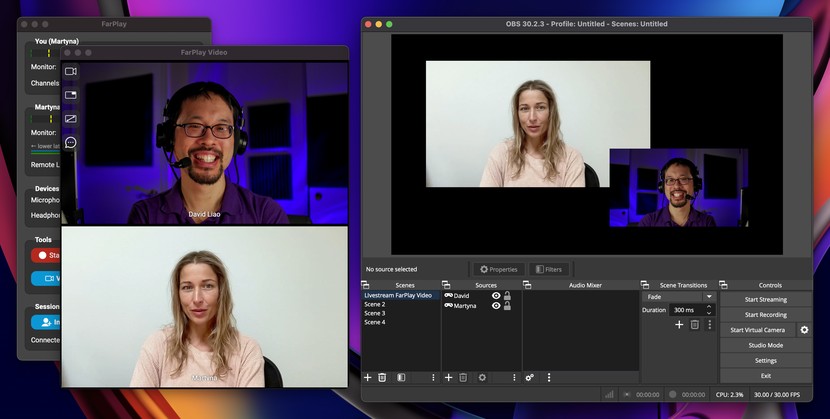
Task: Pop out the Controls dock float icon
Action: coord(723,285)
